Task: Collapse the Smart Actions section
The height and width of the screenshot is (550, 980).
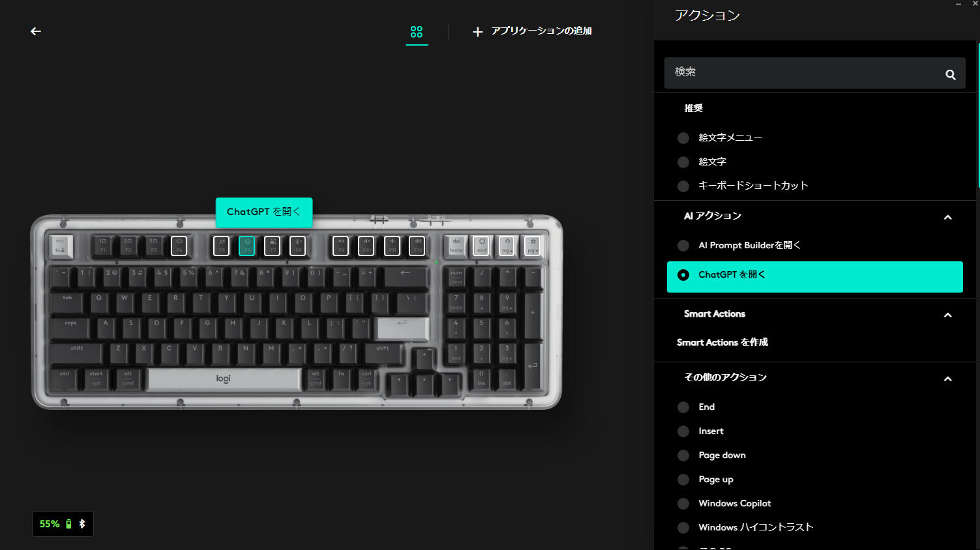Action: pos(948,315)
